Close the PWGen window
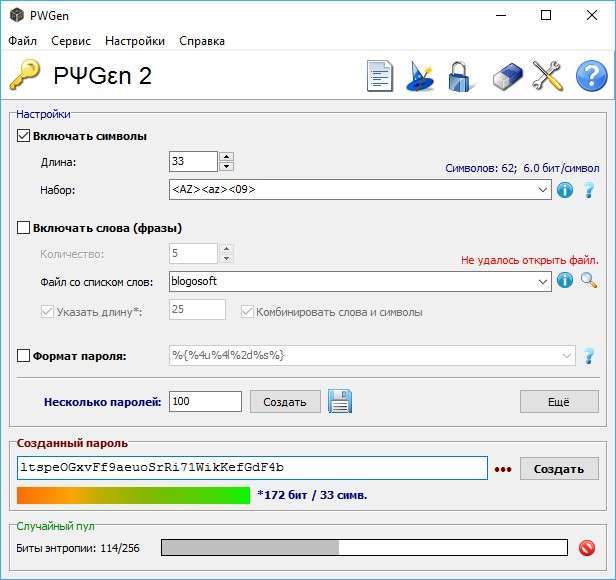The height and width of the screenshot is (580, 616). pyautogui.click(x=592, y=15)
